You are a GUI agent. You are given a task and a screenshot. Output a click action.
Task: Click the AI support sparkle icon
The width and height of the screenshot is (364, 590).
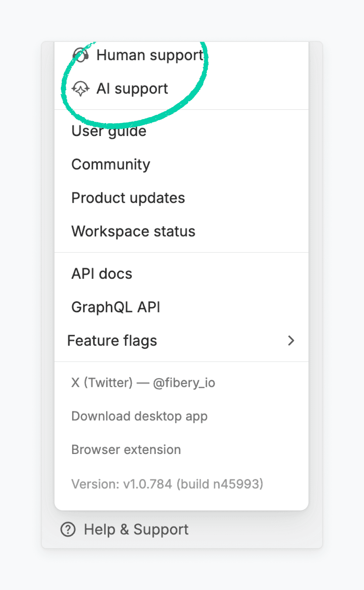click(x=81, y=89)
